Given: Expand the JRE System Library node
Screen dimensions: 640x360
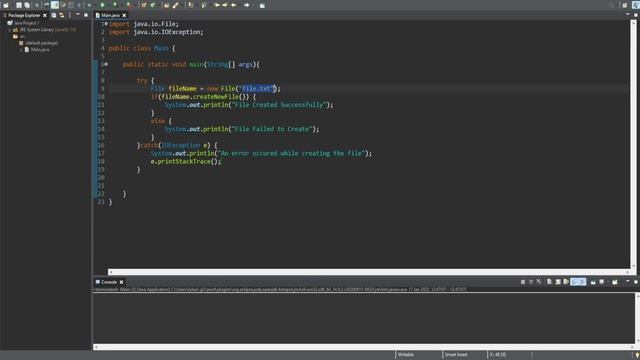Looking at the screenshot, I should tap(9, 30).
